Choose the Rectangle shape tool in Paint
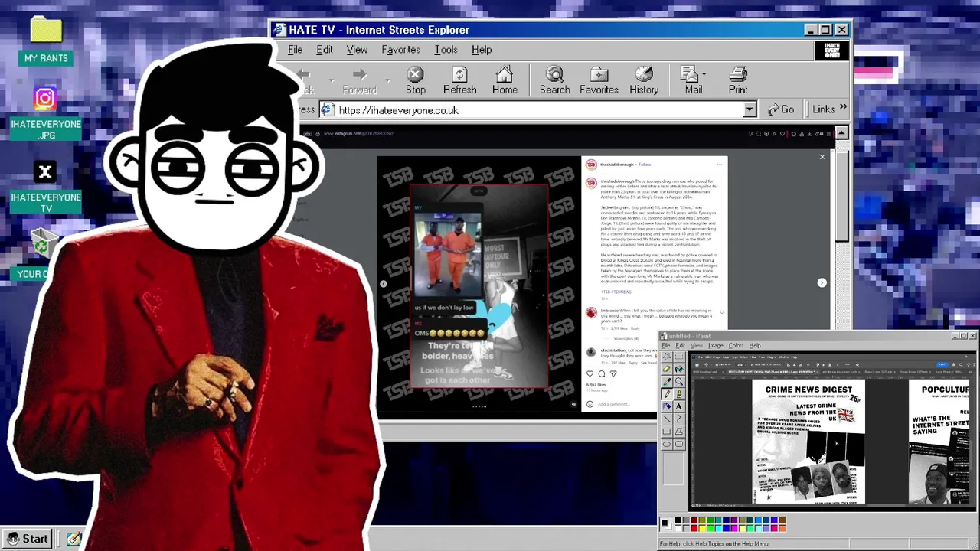The height and width of the screenshot is (551, 980). (667, 432)
